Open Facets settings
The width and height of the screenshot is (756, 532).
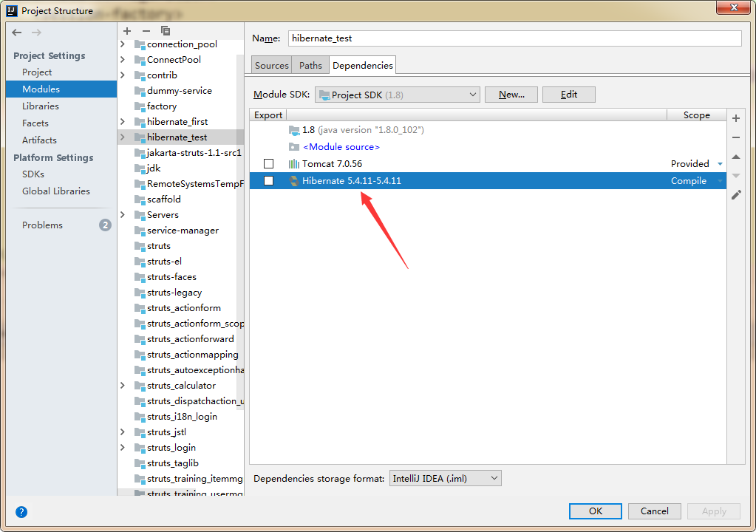[x=35, y=123]
